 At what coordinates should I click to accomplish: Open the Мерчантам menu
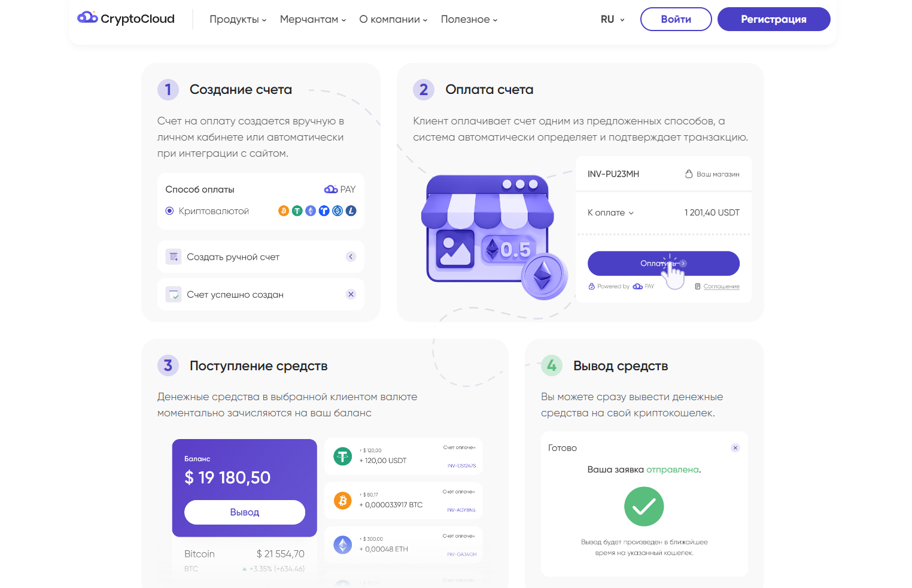pyautogui.click(x=313, y=19)
